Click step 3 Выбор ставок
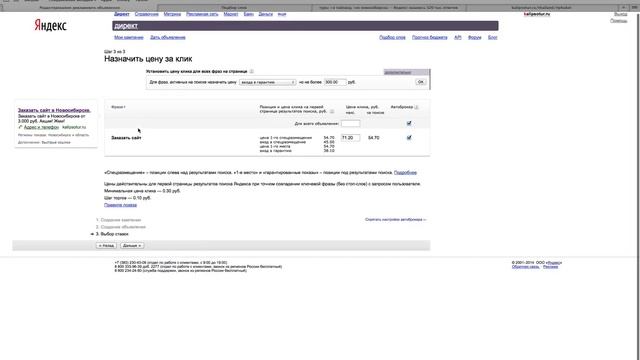Viewport: 640px width, 360px height. (114, 234)
